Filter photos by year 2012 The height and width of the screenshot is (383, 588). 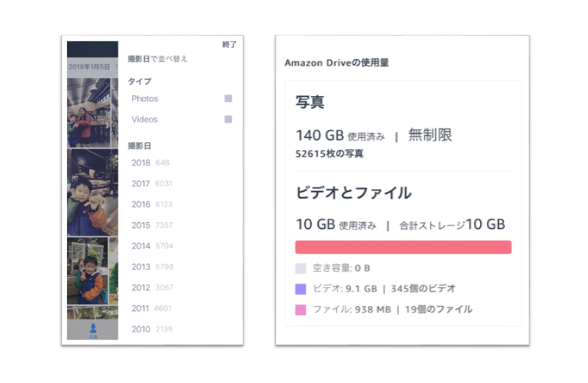tap(153, 287)
